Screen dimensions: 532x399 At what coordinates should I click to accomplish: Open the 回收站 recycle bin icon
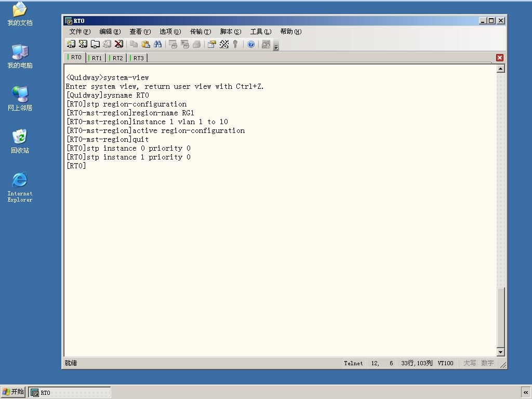point(20,141)
